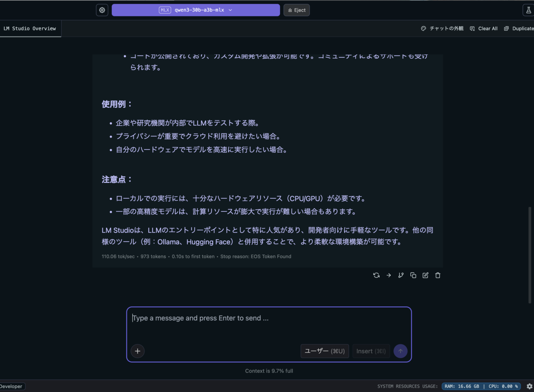Click the Insert button
534x392 pixels.
coord(371,351)
